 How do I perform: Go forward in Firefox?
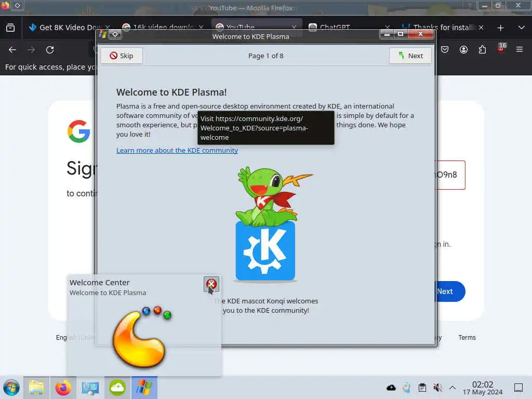[x=31, y=50]
